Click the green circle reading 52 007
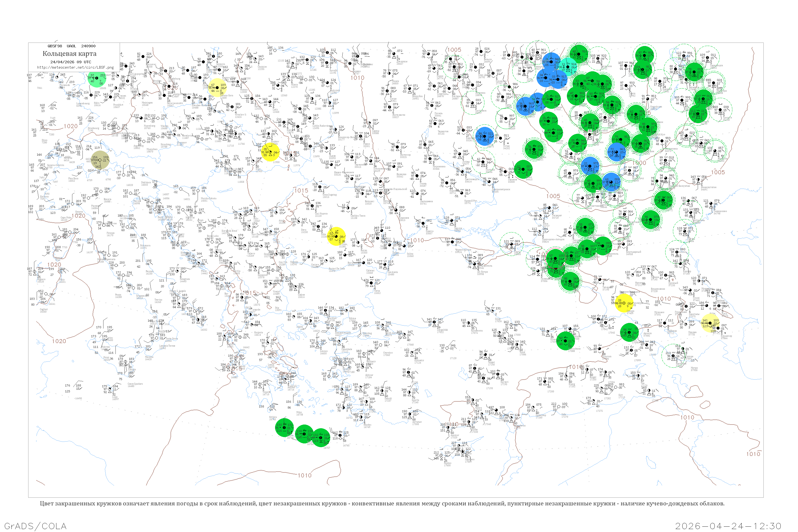This screenshot has width=798, height=532. pyautogui.click(x=523, y=169)
